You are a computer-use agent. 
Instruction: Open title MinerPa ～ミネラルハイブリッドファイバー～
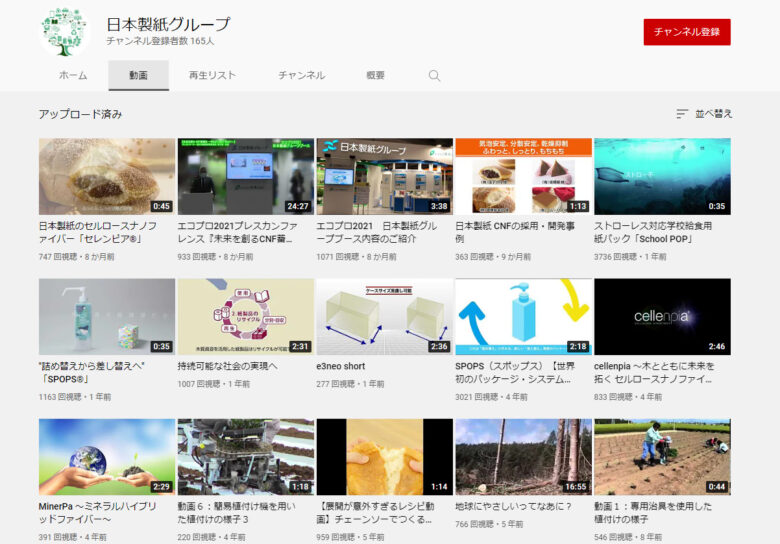(98, 513)
